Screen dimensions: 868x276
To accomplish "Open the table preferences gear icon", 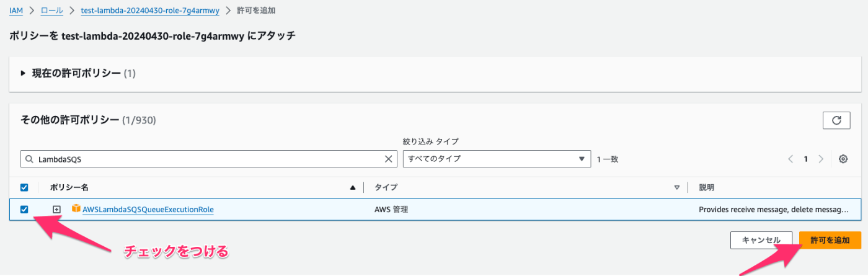I will pyautogui.click(x=843, y=159).
